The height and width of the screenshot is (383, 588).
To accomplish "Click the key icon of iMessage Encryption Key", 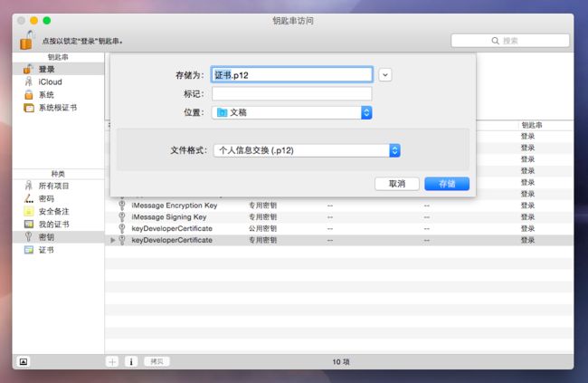I will [122, 206].
